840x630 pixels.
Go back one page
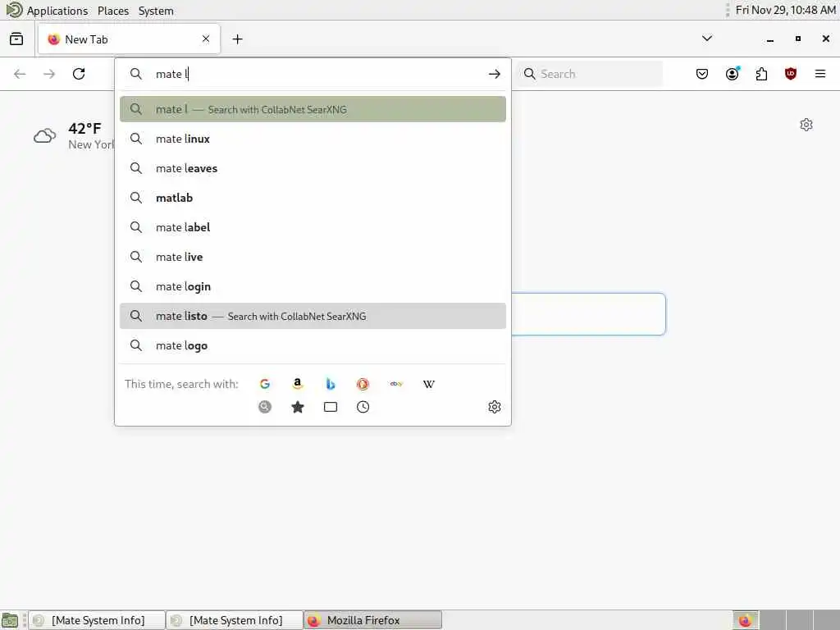pyautogui.click(x=20, y=74)
